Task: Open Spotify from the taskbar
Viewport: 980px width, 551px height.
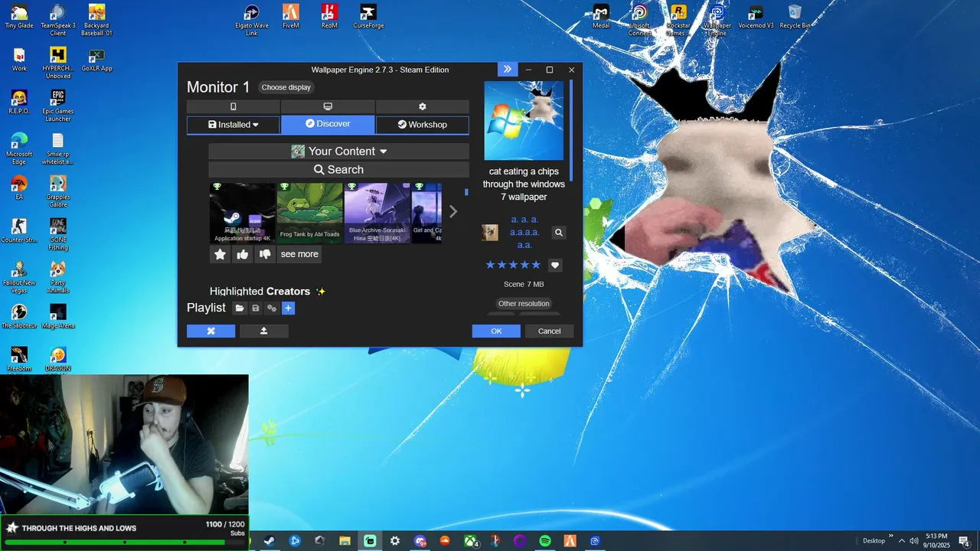Action: tap(545, 541)
